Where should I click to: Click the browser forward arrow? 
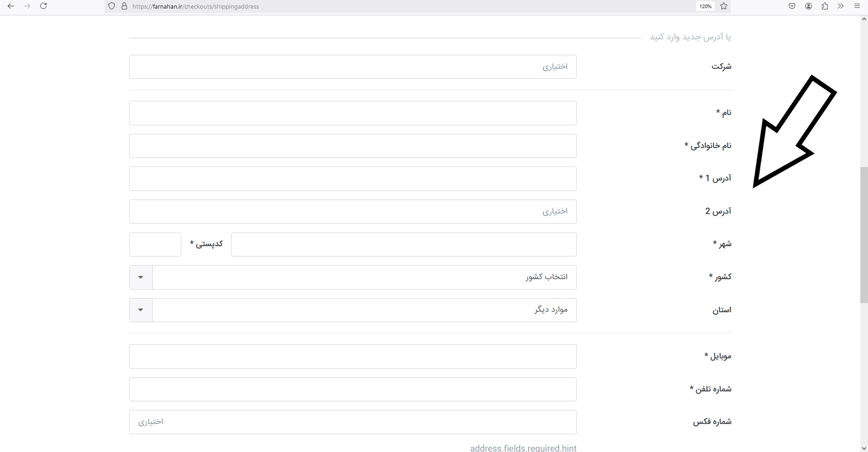(27, 6)
